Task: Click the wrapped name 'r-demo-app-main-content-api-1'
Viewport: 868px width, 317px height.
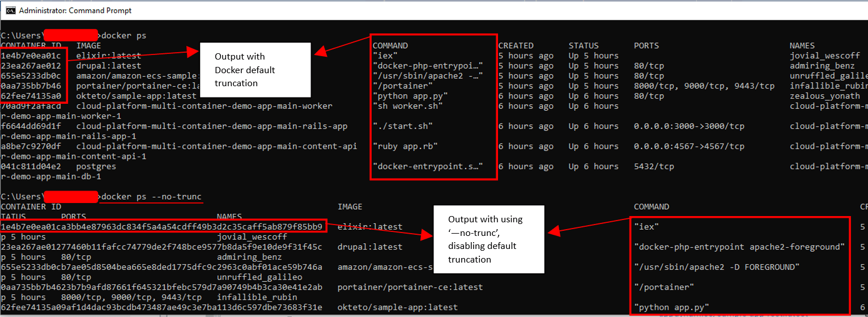Action: click(x=74, y=157)
